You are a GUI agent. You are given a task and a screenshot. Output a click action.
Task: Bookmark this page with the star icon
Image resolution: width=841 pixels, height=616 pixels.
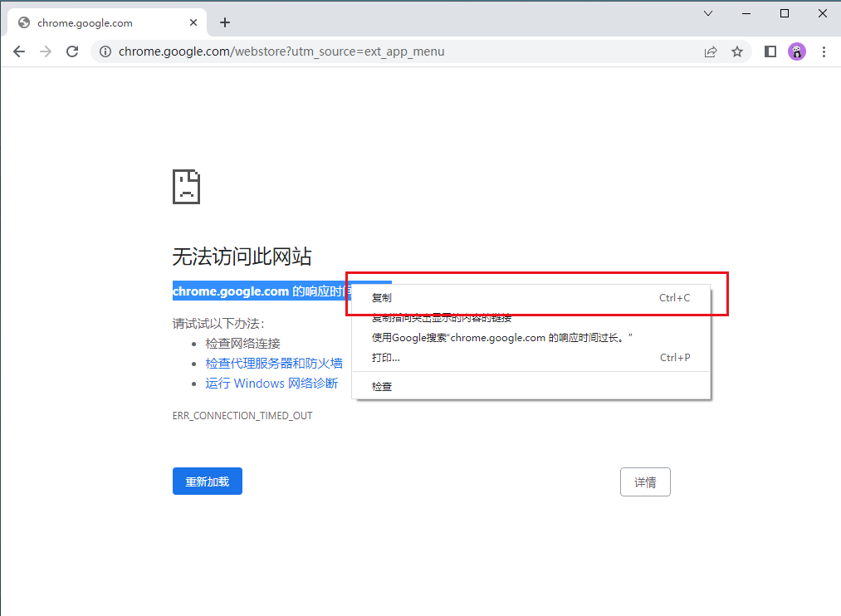click(737, 51)
